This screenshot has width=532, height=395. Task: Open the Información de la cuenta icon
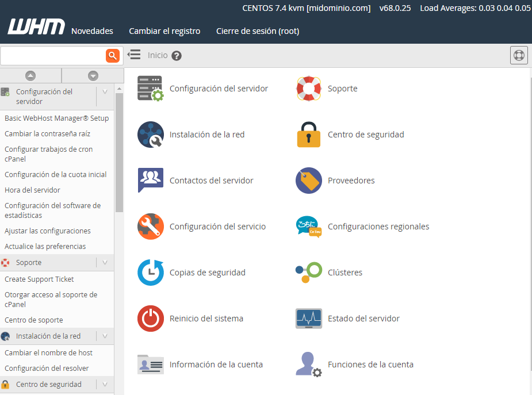150,365
